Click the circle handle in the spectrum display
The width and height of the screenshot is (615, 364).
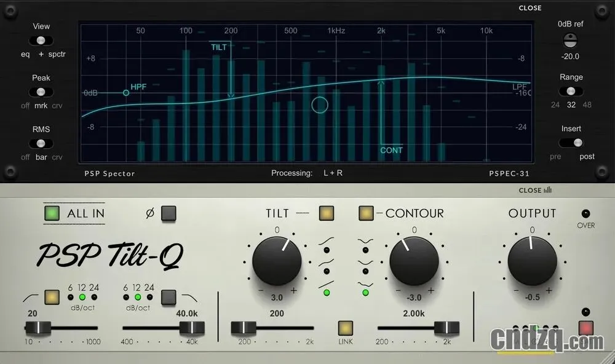(320, 105)
